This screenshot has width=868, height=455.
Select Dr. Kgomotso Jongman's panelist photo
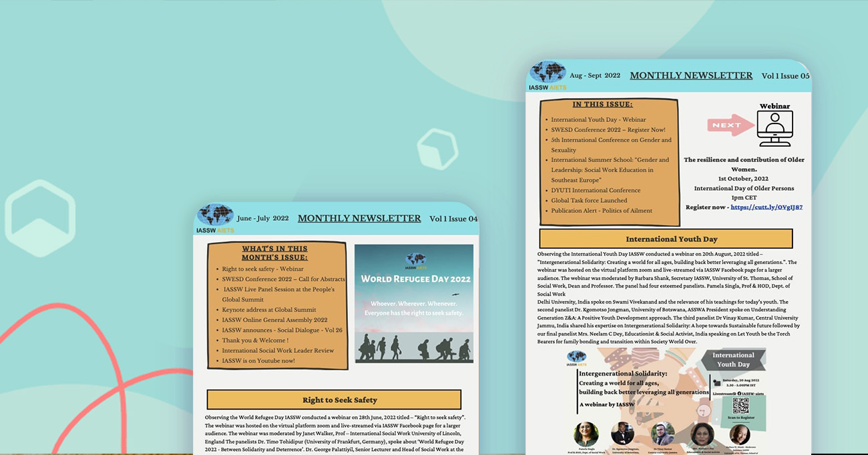click(622, 434)
